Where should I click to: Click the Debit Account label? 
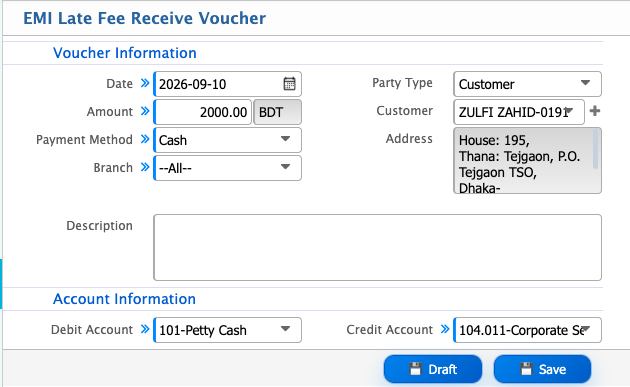[92, 330]
